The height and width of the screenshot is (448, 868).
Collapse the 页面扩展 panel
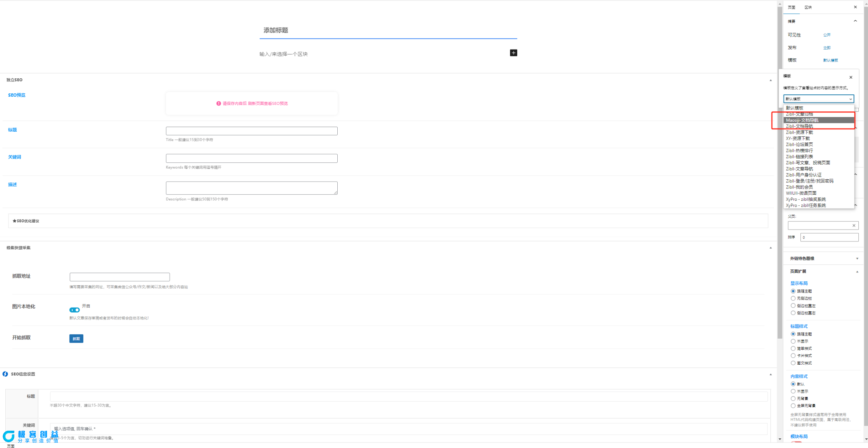pyautogui.click(x=857, y=271)
